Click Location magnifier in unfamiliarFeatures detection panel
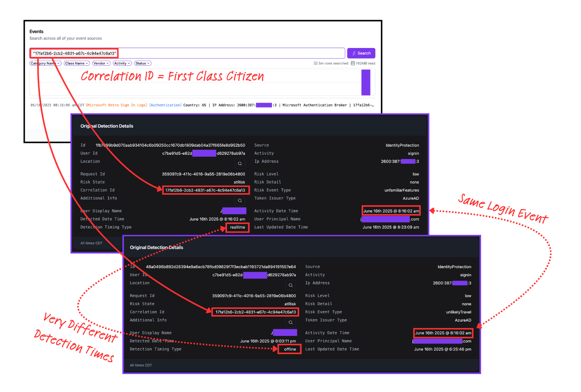The image size is (581, 392). coord(240,164)
